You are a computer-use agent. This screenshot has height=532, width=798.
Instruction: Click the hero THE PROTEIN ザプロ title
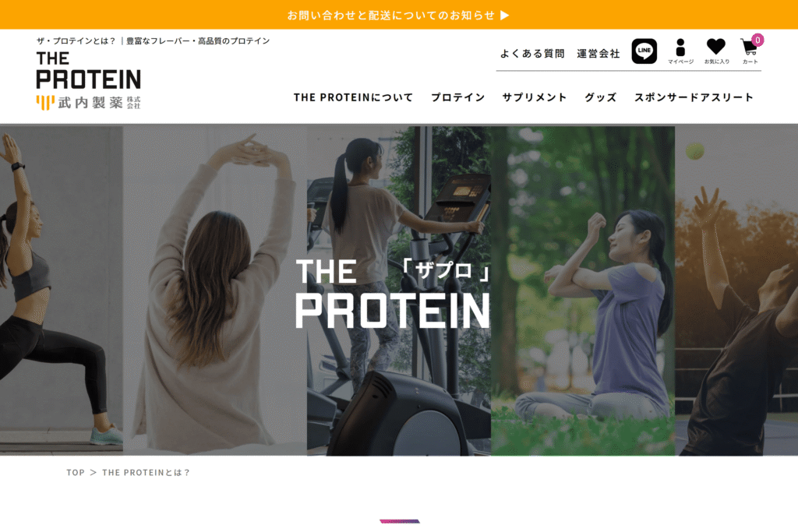click(394, 294)
